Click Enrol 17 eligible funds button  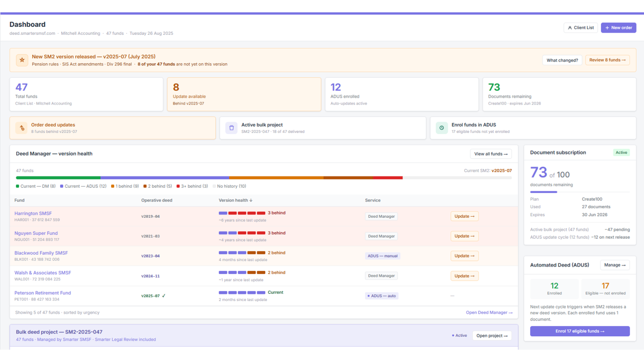click(x=580, y=331)
